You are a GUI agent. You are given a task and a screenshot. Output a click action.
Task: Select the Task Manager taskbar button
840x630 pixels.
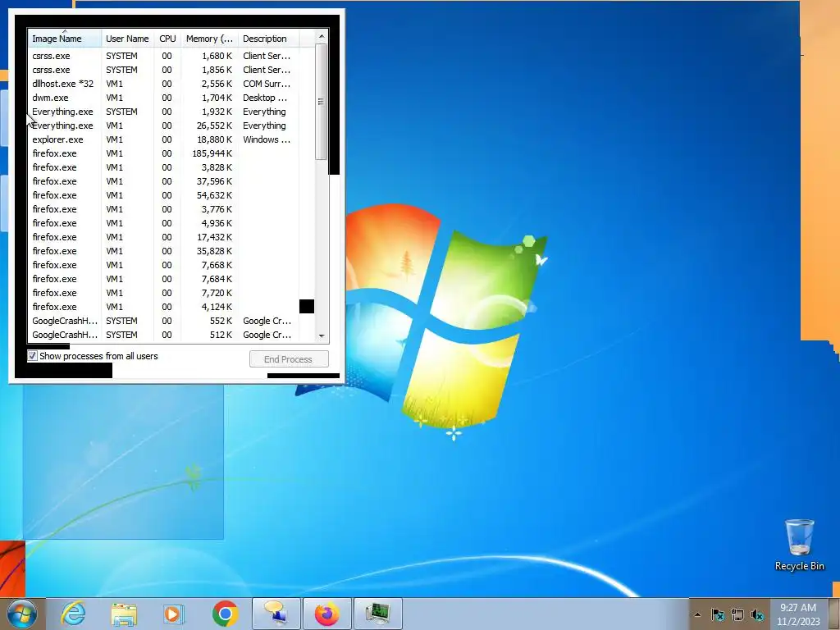point(377,614)
